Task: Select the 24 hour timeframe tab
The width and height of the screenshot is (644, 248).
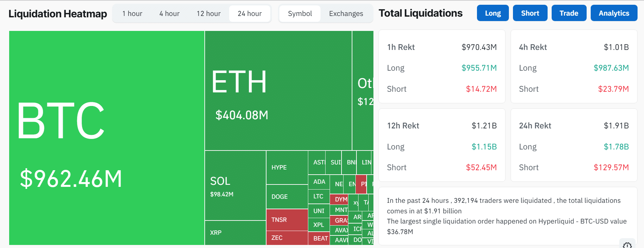Action: click(250, 14)
